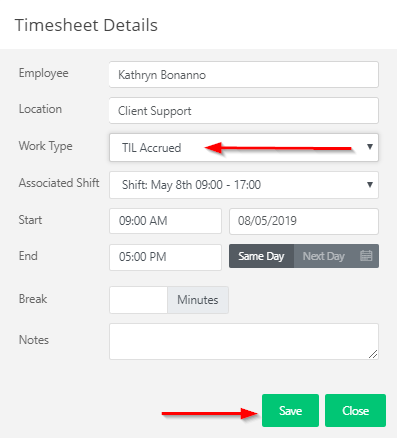Focus the Break minutes input box
The height and width of the screenshot is (438, 397).
138,300
